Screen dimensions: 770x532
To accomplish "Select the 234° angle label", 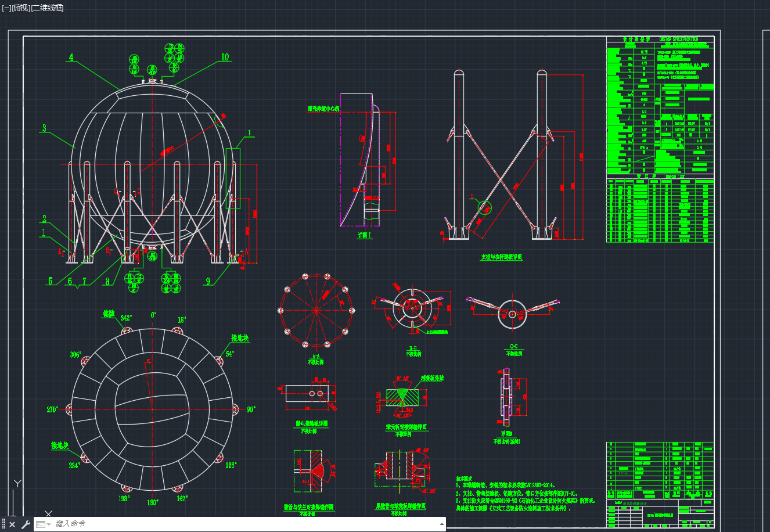I will [74, 465].
